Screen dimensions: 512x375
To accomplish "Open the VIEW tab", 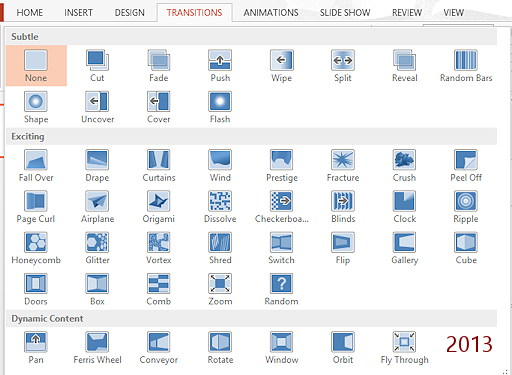I will (x=453, y=13).
